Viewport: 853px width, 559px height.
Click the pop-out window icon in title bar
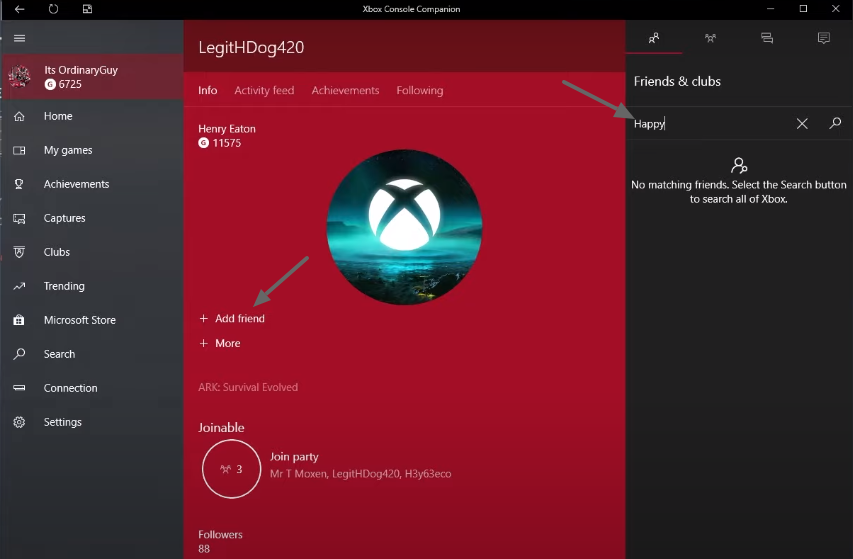[x=87, y=9]
